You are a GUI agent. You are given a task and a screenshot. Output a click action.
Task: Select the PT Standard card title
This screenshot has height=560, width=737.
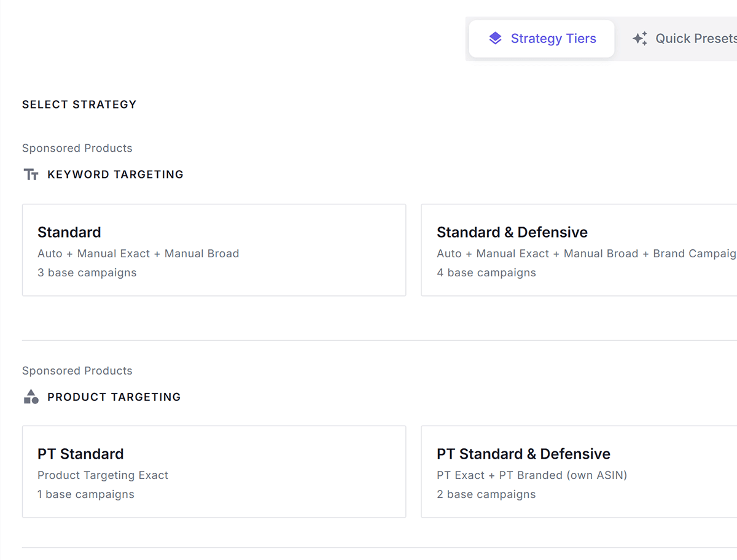[x=80, y=454]
